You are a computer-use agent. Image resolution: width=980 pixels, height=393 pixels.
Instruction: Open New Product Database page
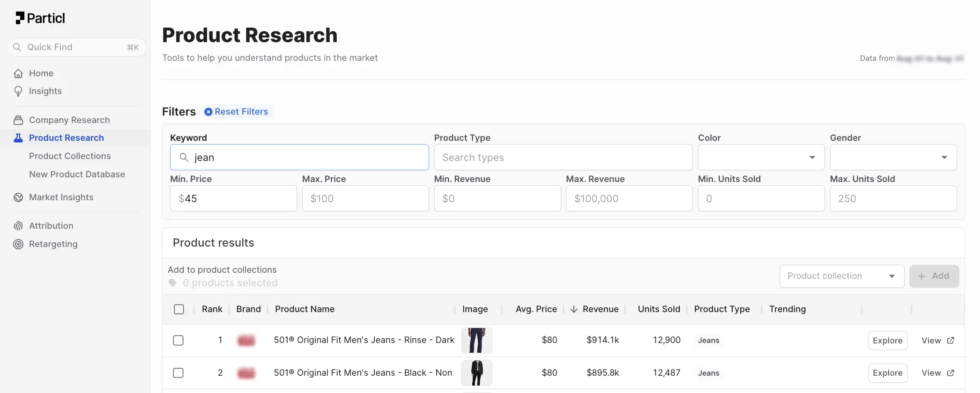pos(77,175)
